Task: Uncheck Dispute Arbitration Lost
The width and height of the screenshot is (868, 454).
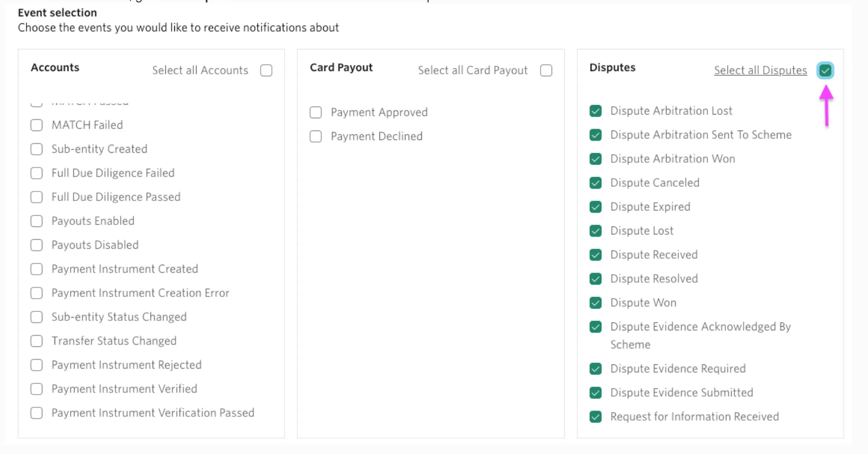Action: click(x=596, y=111)
